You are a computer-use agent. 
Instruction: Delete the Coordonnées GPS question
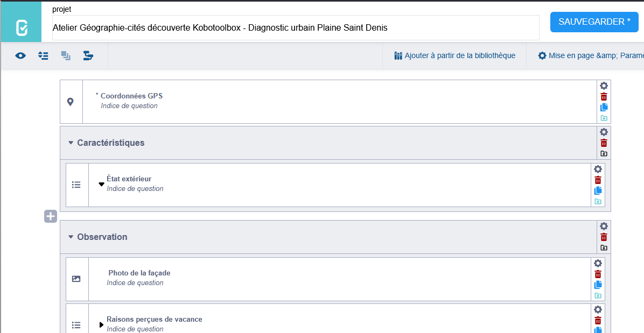click(x=604, y=97)
